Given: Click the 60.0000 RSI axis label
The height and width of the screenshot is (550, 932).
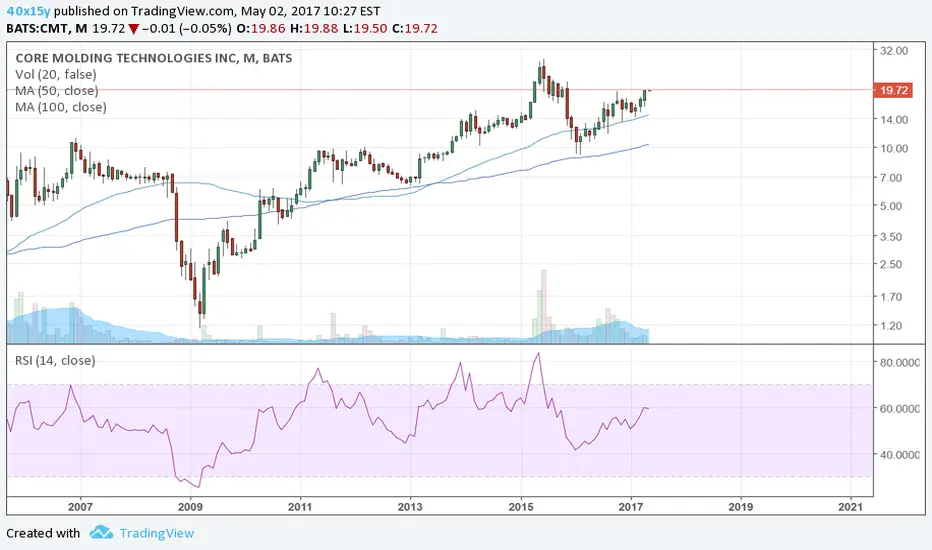Looking at the screenshot, I should (x=900, y=408).
